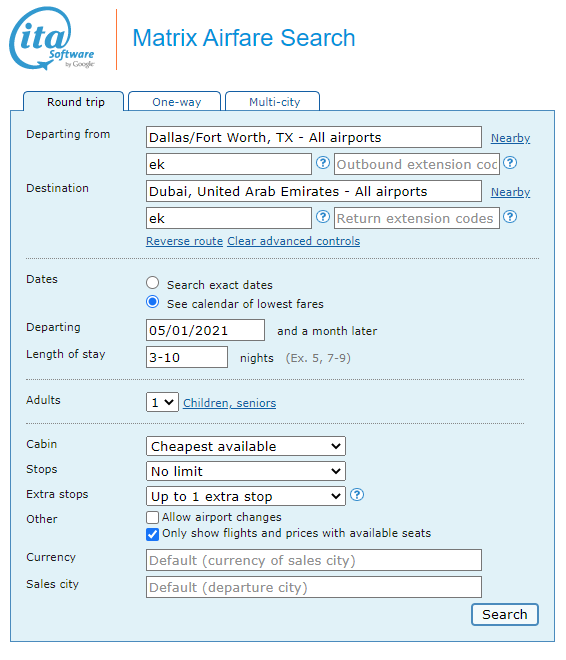Open the Adults count dropdown
Viewport: 566px width, 660px height.
[162, 402]
